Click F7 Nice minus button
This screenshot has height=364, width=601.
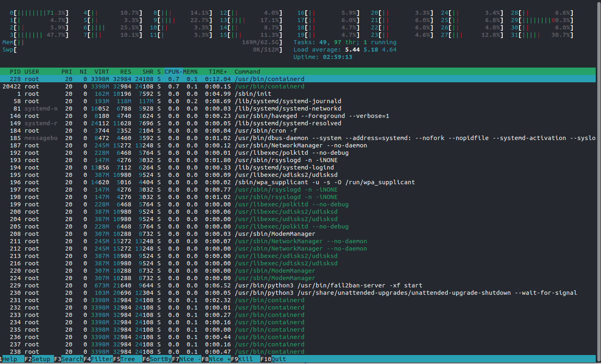(x=187, y=359)
